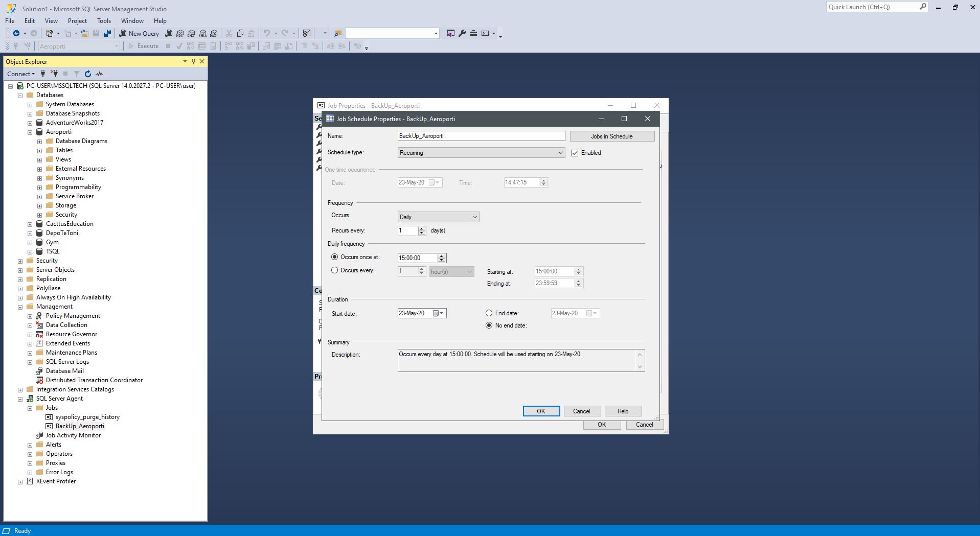The width and height of the screenshot is (980, 536).
Task: Click Disconnect icon in Object Explorer
Action: [x=54, y=74]
